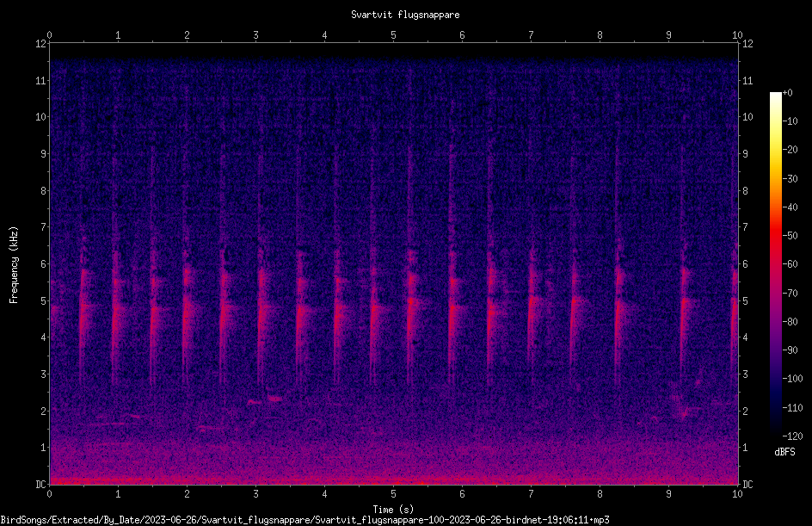812x526 pixels.
Task: Click the '12' tick on the left frequency axis
Action: [x=40, y=44]
